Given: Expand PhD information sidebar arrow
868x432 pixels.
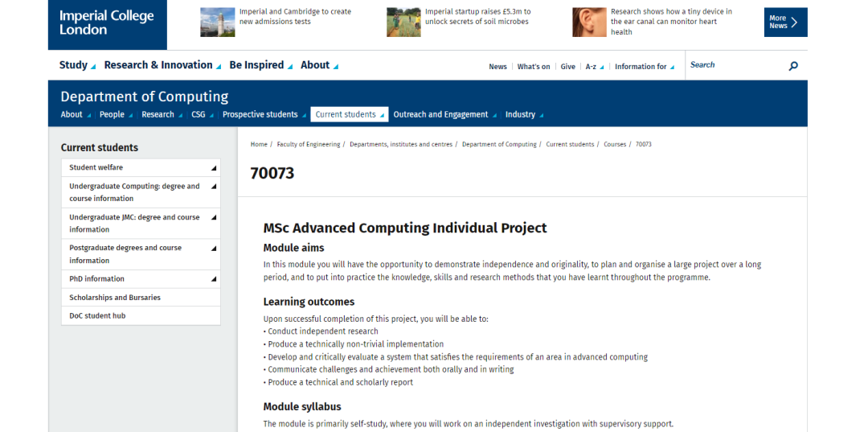Looking at the screenshot, I should click(214, 279).
